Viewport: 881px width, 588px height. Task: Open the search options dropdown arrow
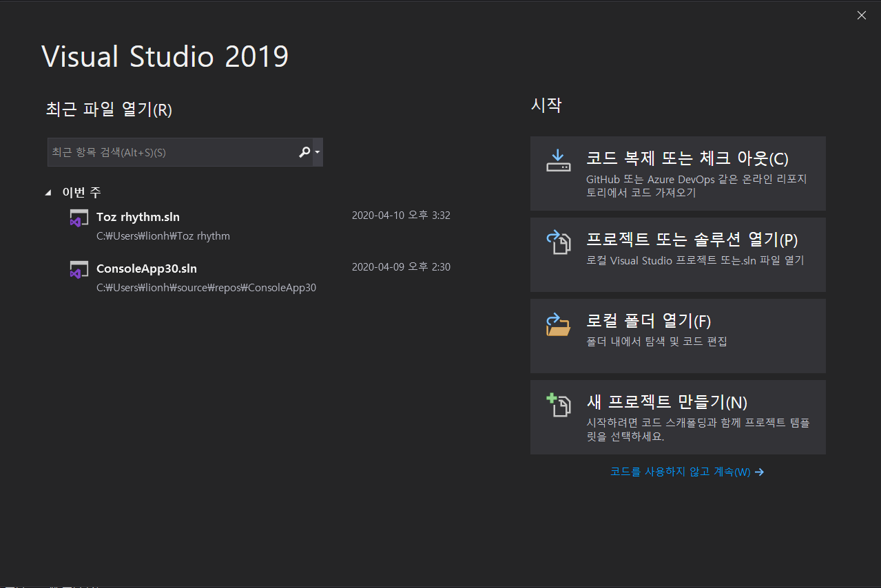pos(318,152)
